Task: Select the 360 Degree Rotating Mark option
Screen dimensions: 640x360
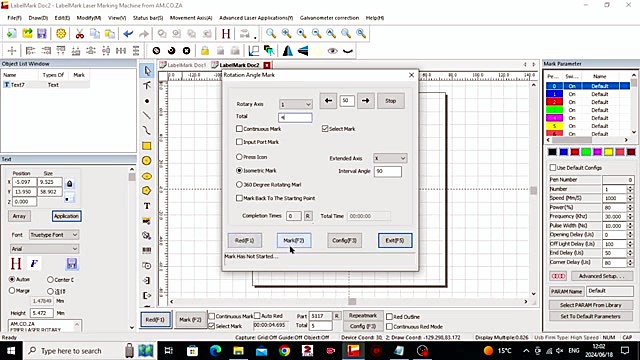Action: pyautogui.click(x=239, y=184)
